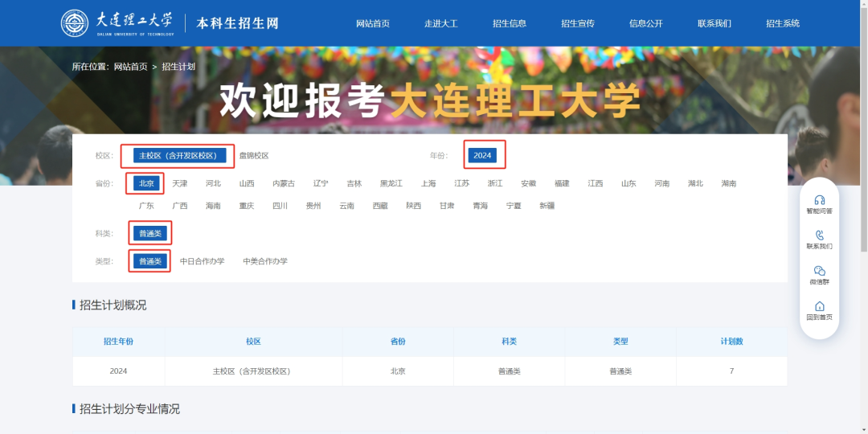Select 宁夏 province
This screenshot has height=434, width=868.
[x=514, y=206]
